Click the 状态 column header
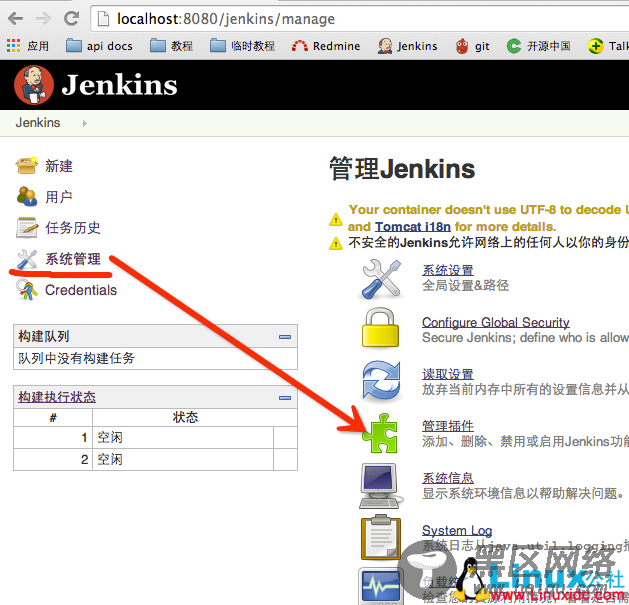 point(185,417)
